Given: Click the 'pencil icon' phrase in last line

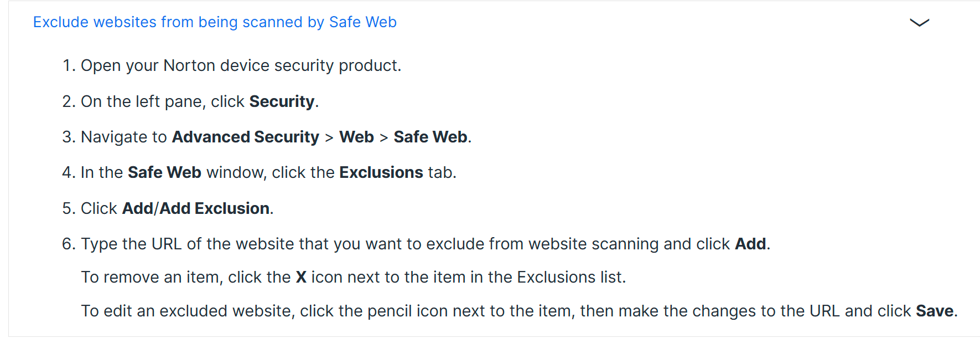Looking at the screenshot, I should tap(407, 311).
